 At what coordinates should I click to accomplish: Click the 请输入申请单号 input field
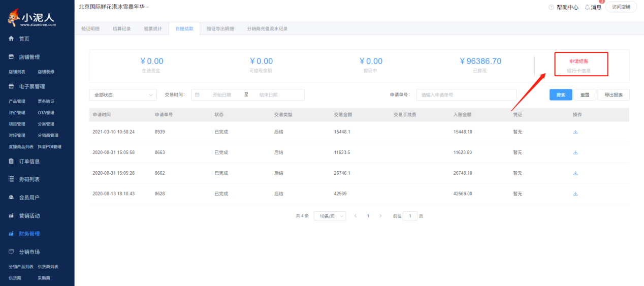click(466, 95)
